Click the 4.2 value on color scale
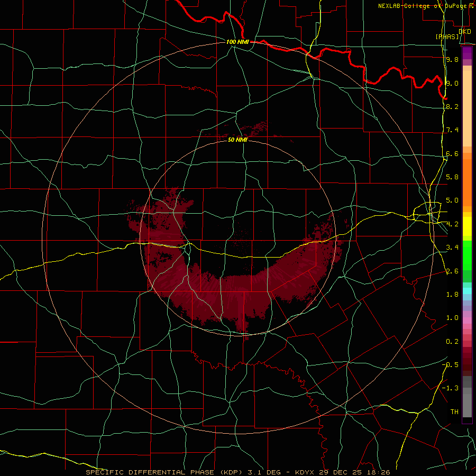476x476 pixels. click(x=452, y=224)
